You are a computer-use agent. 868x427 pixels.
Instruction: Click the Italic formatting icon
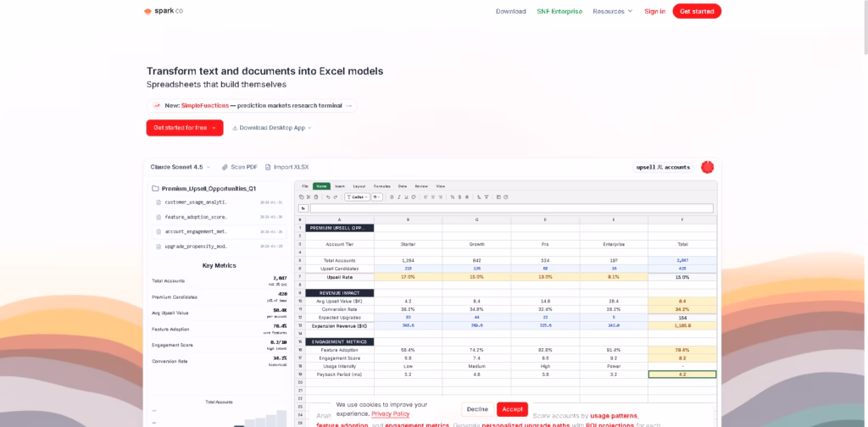tap(399, 197)
